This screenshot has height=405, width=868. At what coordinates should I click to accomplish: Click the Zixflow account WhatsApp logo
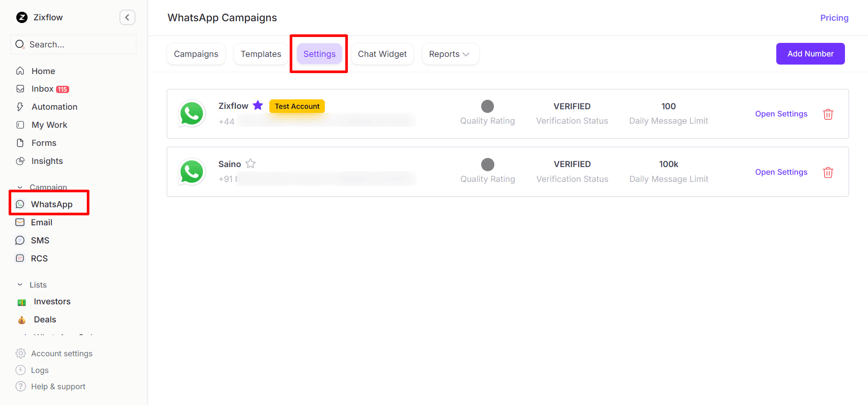[192, 113]
